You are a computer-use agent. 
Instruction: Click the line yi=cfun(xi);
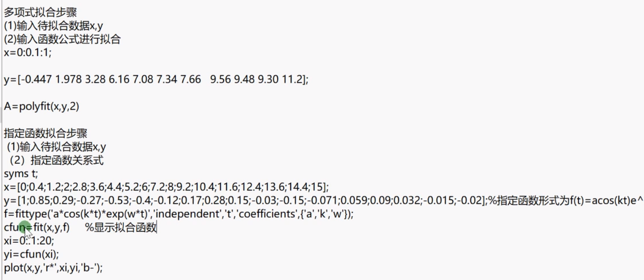click(x=31, y=254)
